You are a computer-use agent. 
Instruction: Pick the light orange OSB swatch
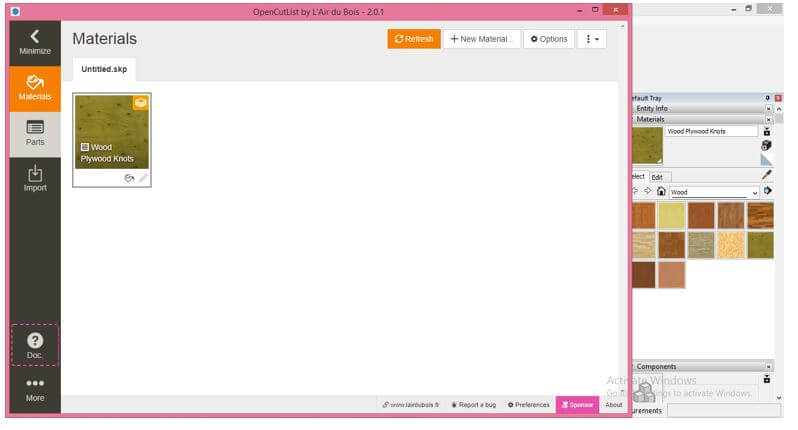coord(731,245)
